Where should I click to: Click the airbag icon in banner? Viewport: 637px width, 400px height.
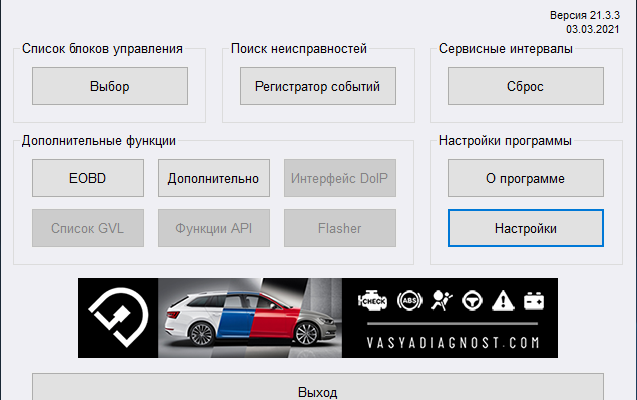(442, 301)
